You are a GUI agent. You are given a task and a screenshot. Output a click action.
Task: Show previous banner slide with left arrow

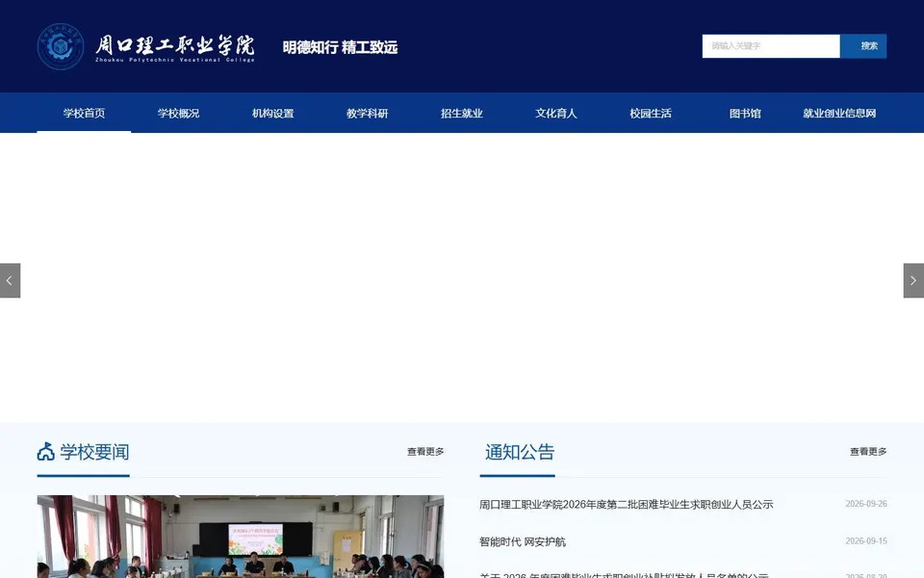click(x=10, y=280)
